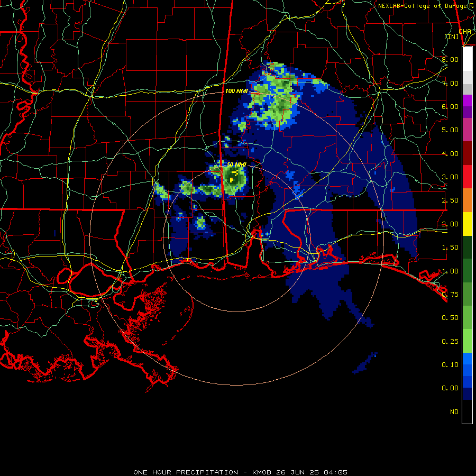
Task: Pick the bright red swatch beside 3.00
Action: pyautogui.click(x=467, y=177)
